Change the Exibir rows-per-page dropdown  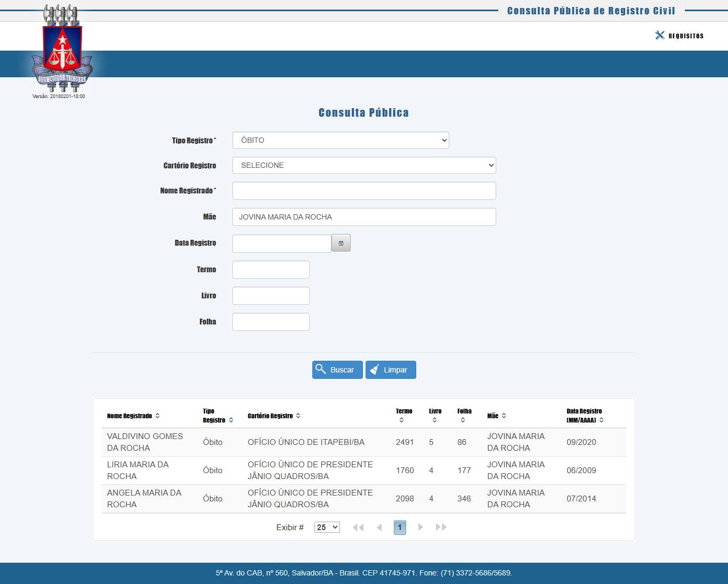pos(327,527)
